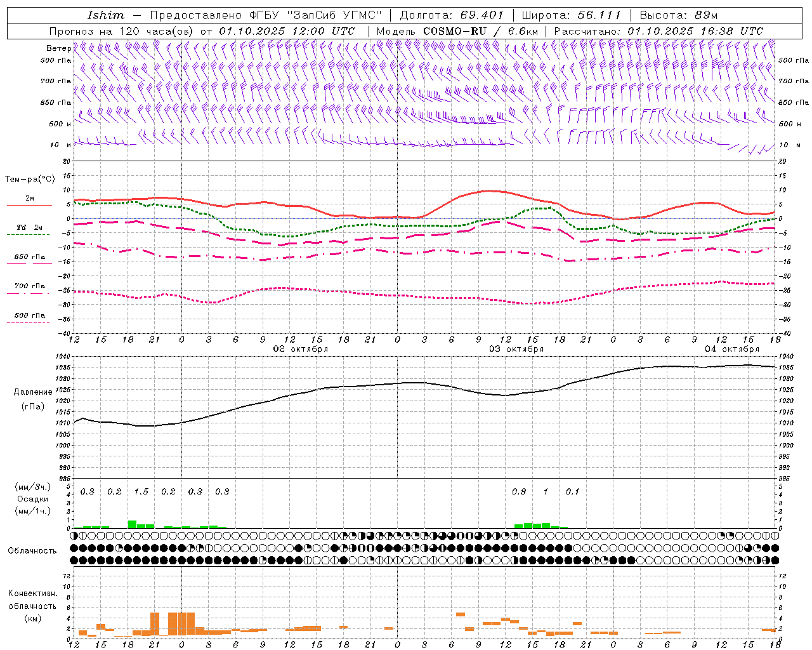Click the solid line sample under the "2м" legend
This screenshot has width=812, height=650.
click(29, 205)
